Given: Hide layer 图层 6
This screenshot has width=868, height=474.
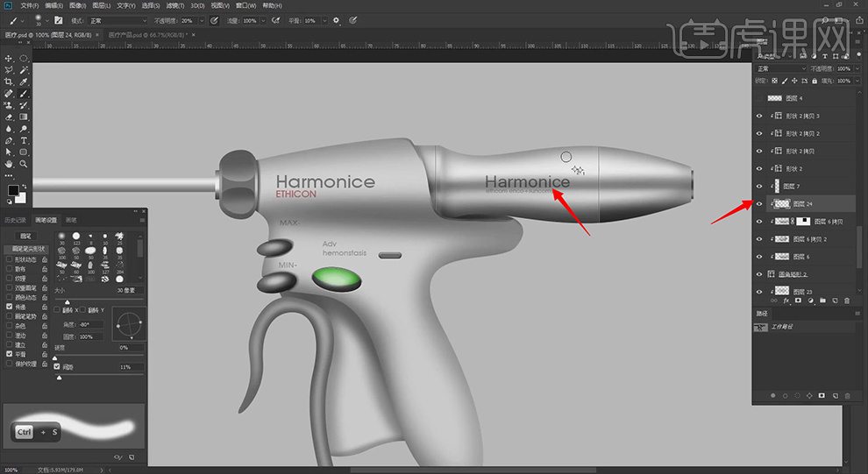Looking at the screenshot, I should 759,257.
